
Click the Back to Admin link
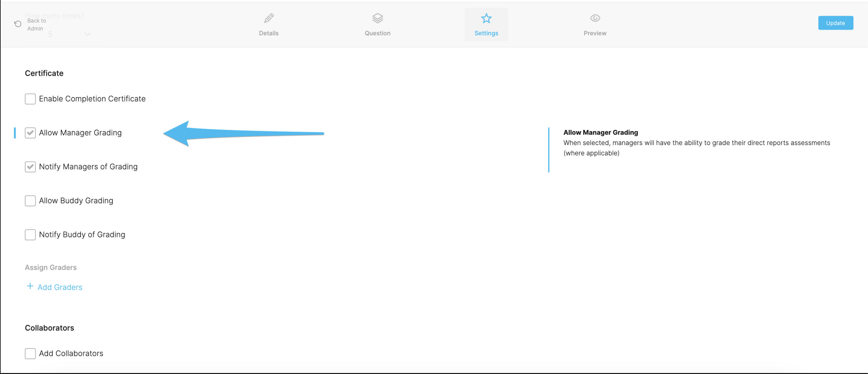tap(36, 24)
